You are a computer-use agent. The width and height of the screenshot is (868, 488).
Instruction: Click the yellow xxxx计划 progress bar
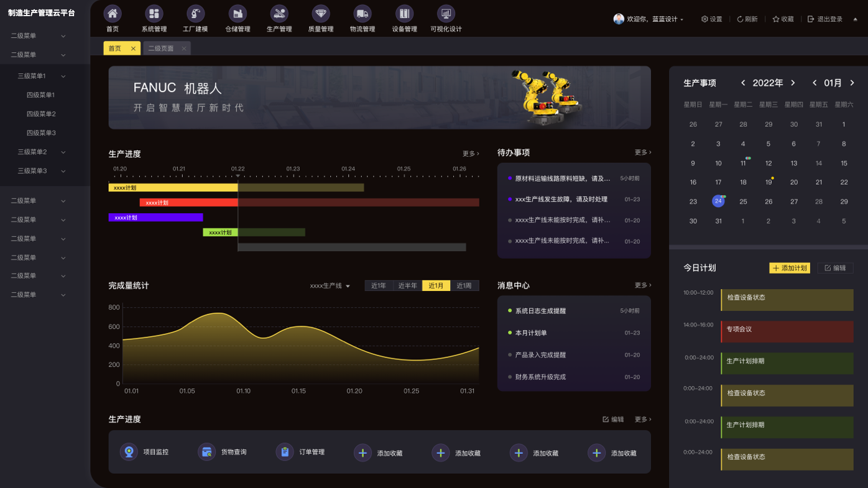(173, 188)
